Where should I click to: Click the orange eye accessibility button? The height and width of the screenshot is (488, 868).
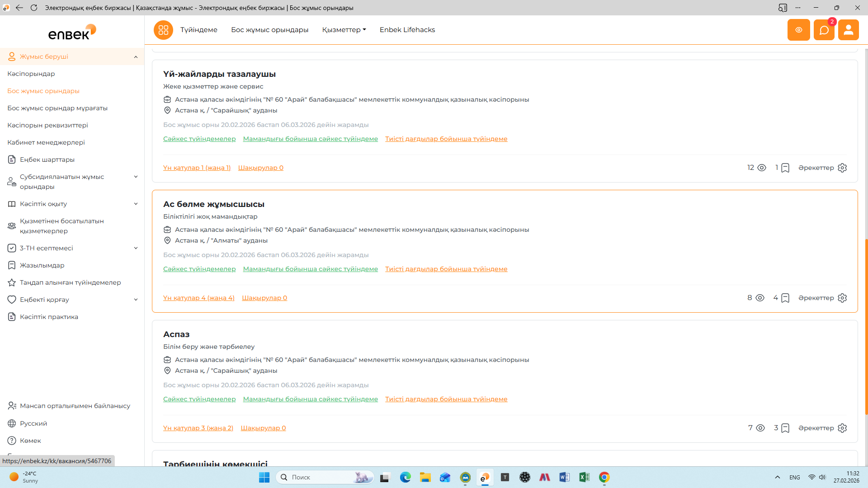(x=798, y=30)
